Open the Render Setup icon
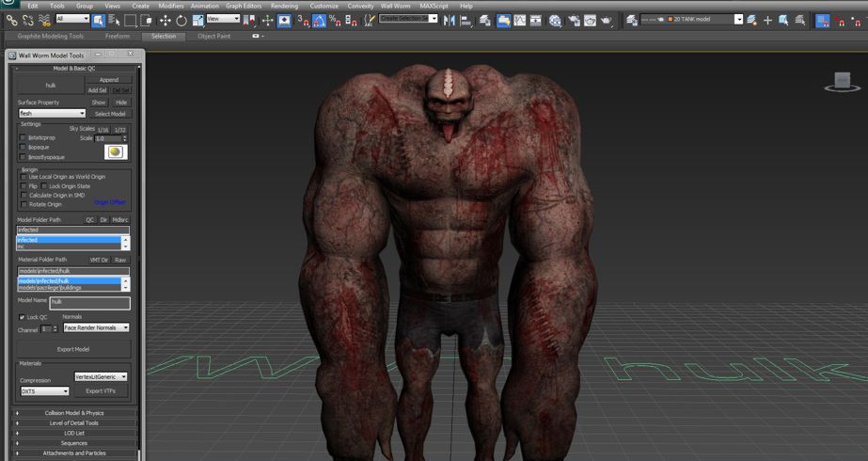The height and width of the screenshot is (461, 868). click(x=574, y=21)
